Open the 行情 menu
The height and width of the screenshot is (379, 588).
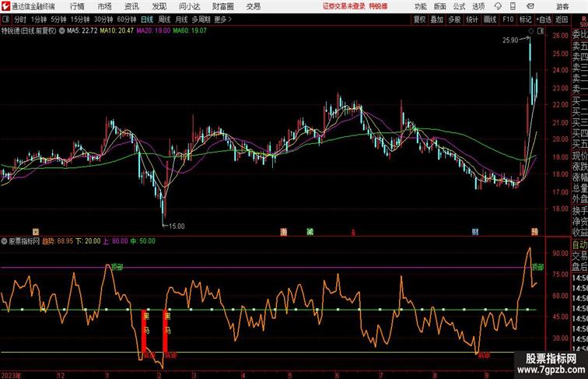77,6
